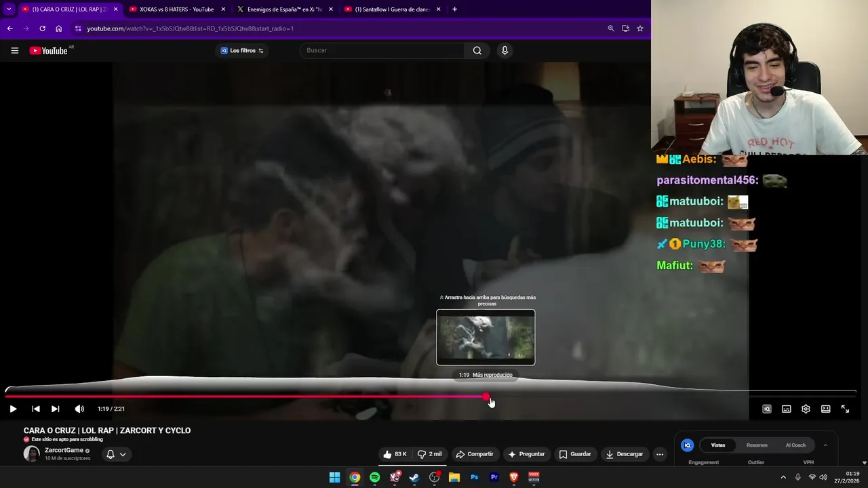
Task: Click the blue vidIQ panel logo
Action: [687, 445]
